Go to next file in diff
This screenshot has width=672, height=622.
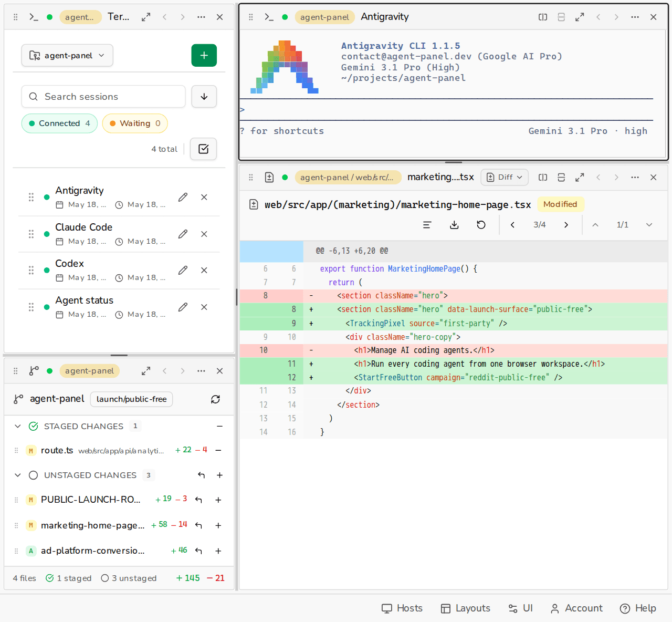click(566, 225)
